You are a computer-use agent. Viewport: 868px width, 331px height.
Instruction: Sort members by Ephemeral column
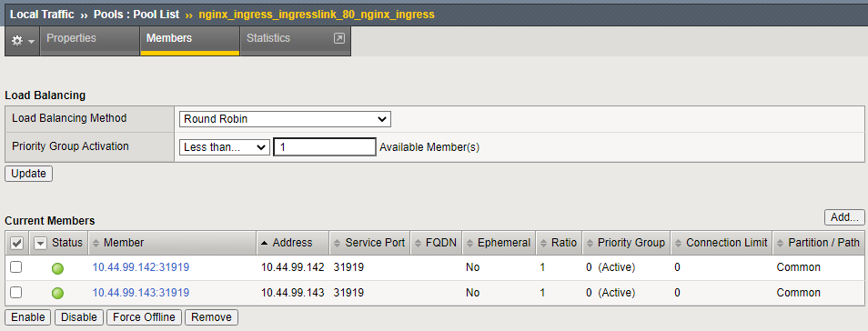coord(499,243)
